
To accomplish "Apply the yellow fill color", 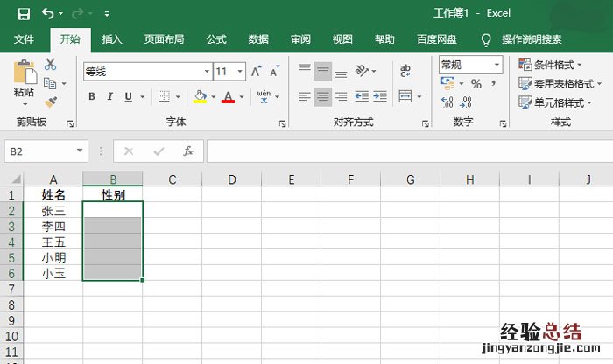I will coord(200,96).
